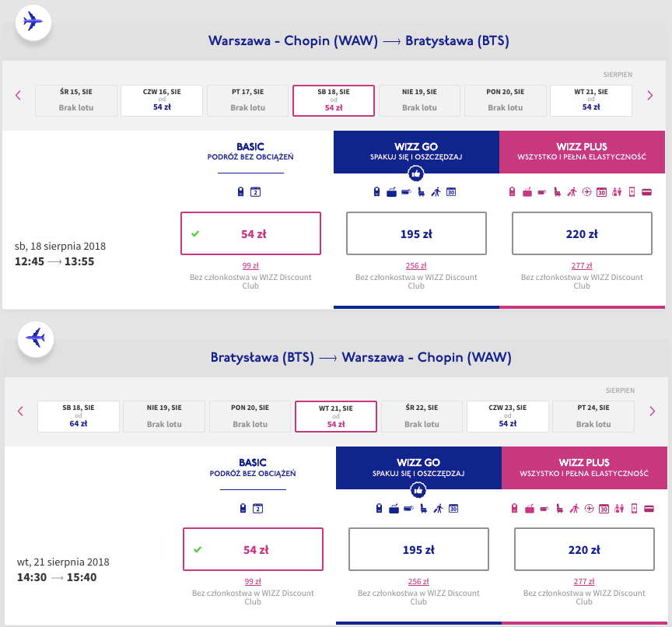
Task: Select outbound date PT 17, SIE
Action: (x=247, y=100)
